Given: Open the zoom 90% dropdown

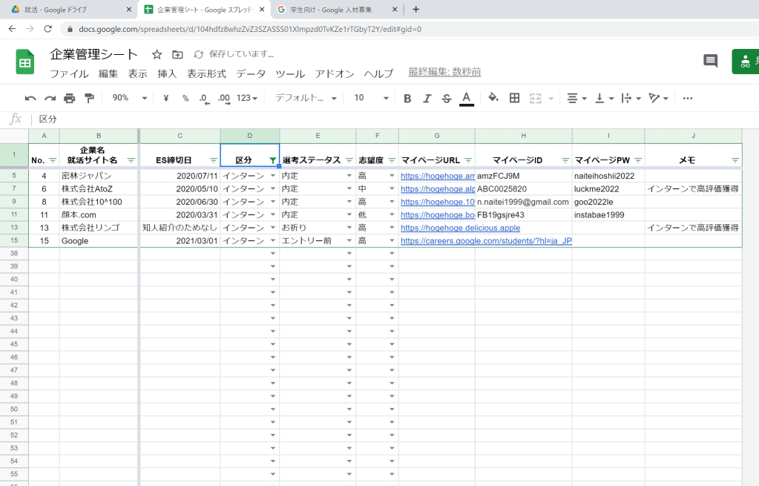Looking at the screenshot, I should tap(129, 98).
